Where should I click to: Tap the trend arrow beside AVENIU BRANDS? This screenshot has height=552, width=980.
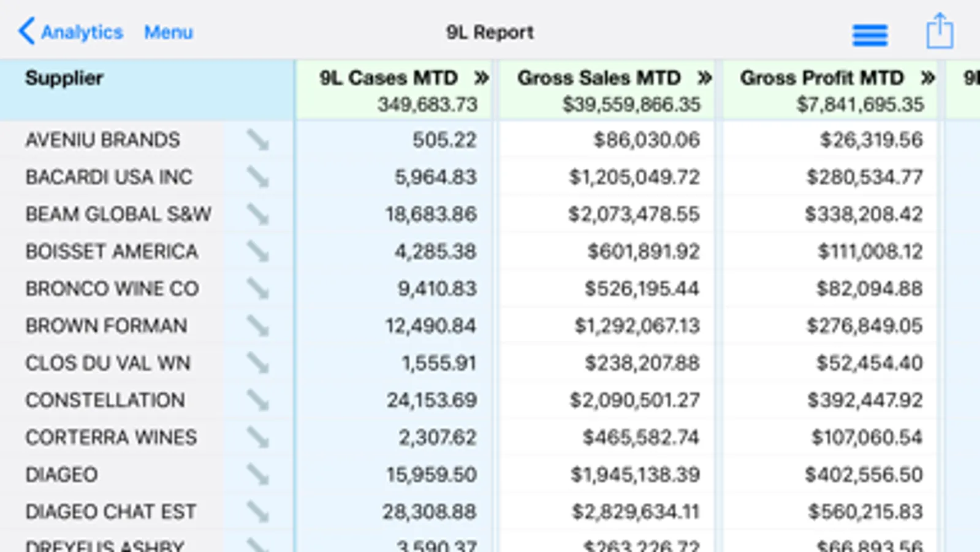258,140
